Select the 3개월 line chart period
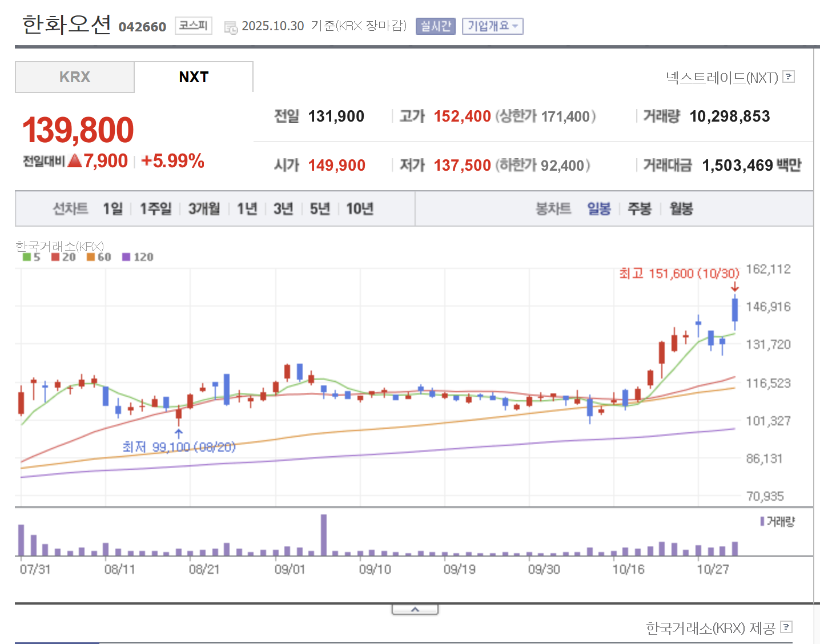The image size is (820, 644). [x=204, y=209]
